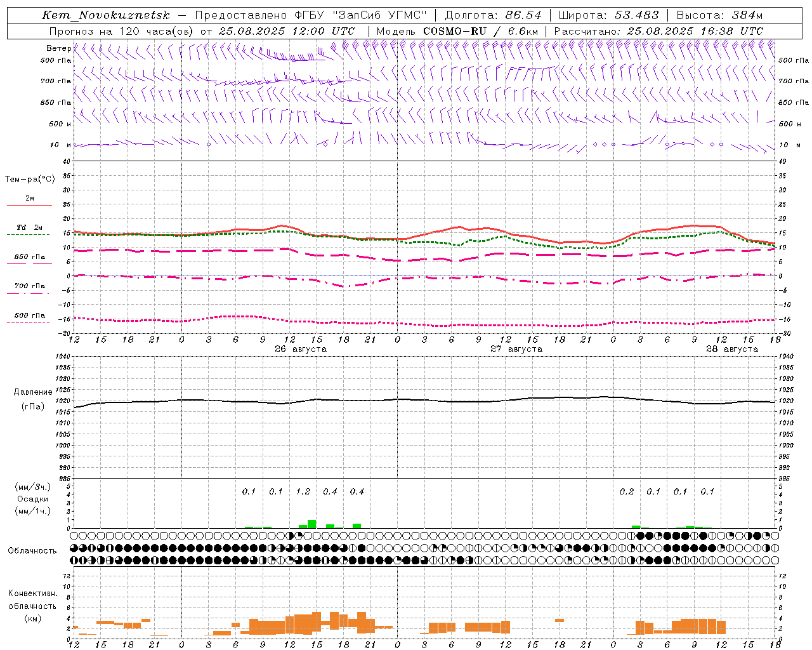Click the '(мм/3ч.)' precipitation unit label

pos(33,487)
